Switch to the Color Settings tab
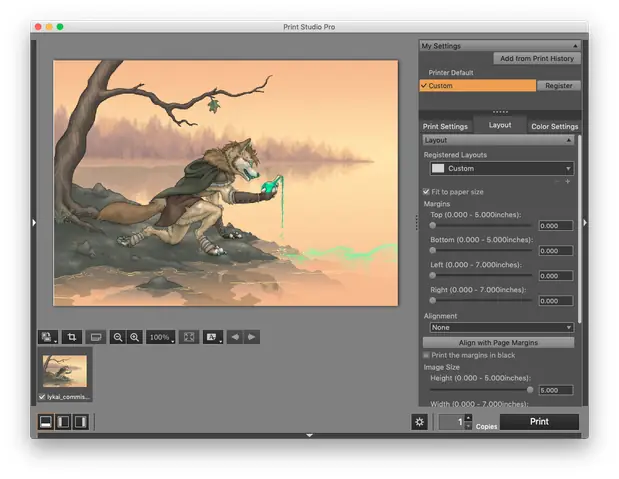 (554, 126)
